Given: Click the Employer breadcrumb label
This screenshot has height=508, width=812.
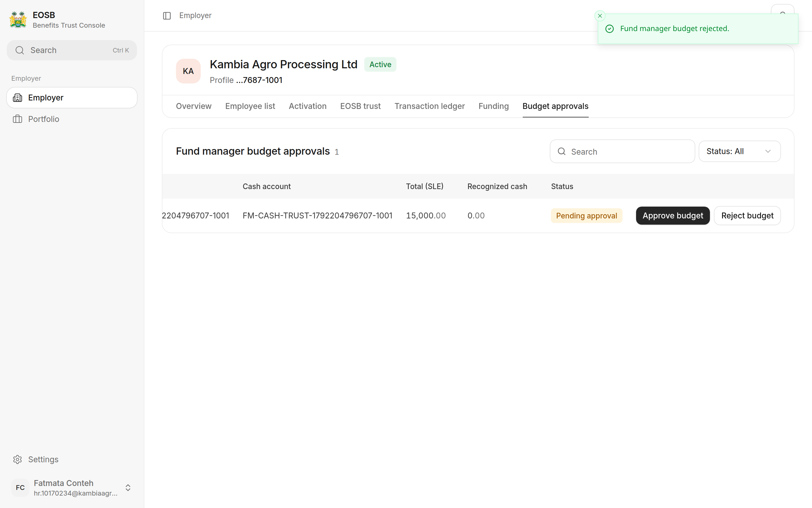Looking at the screenshot, I should click(195, 16).
